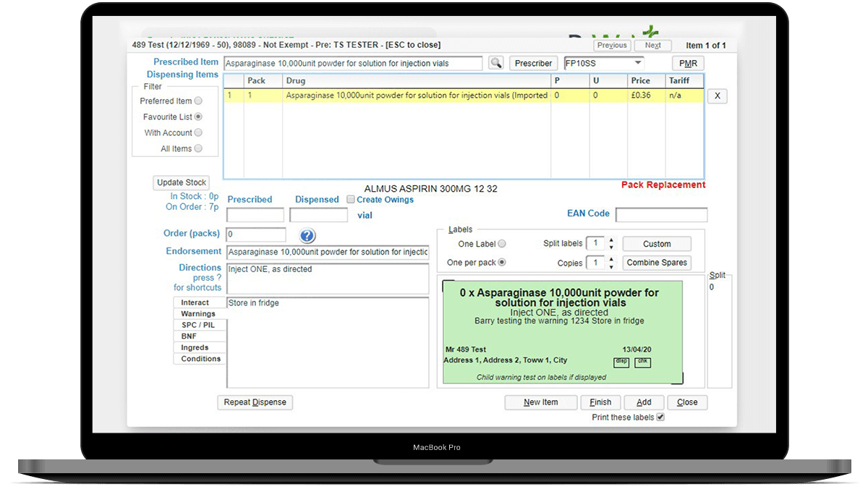
Task: Toggle the Print these labels checkbox
Action: point(660,417)
